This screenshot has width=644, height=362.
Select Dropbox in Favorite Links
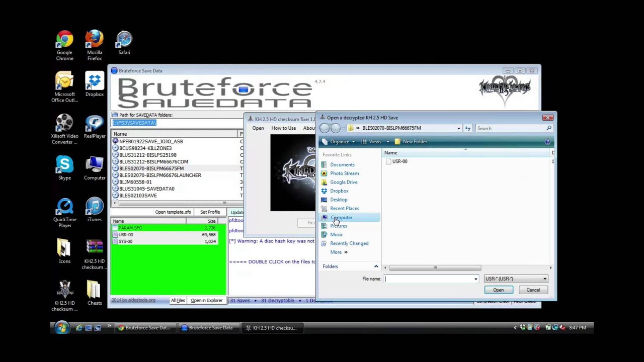pyautogui.click(x=339, y=191)
